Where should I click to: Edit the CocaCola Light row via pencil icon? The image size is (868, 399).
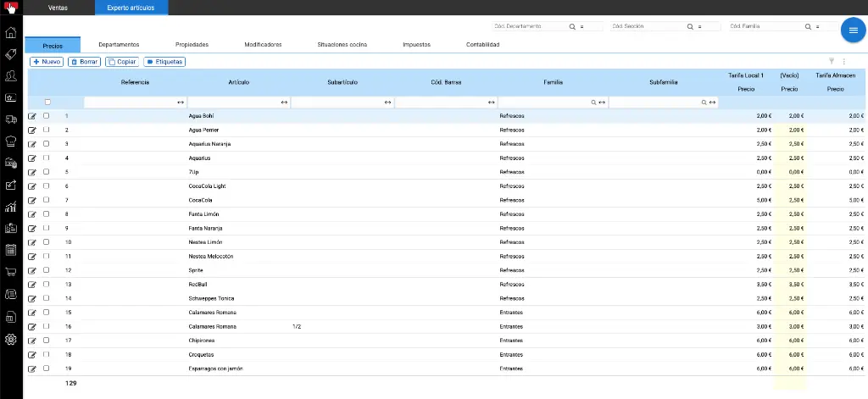point(32,186)
